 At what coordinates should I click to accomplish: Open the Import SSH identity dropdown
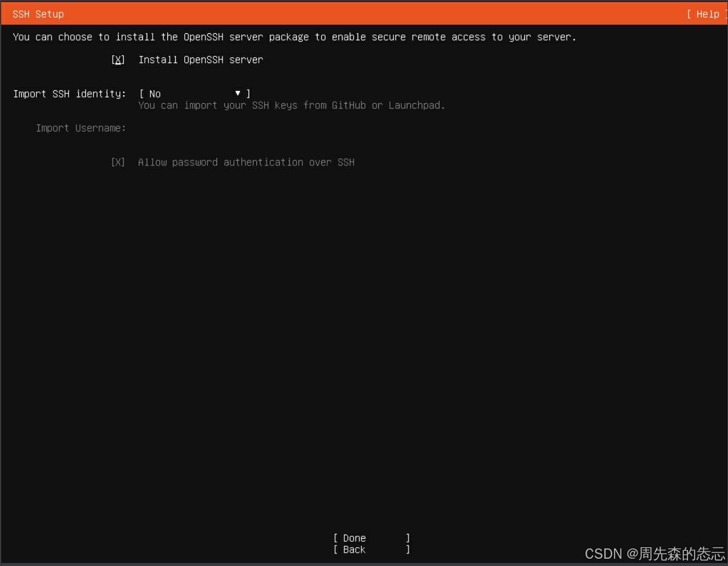(x=195, y=94)
